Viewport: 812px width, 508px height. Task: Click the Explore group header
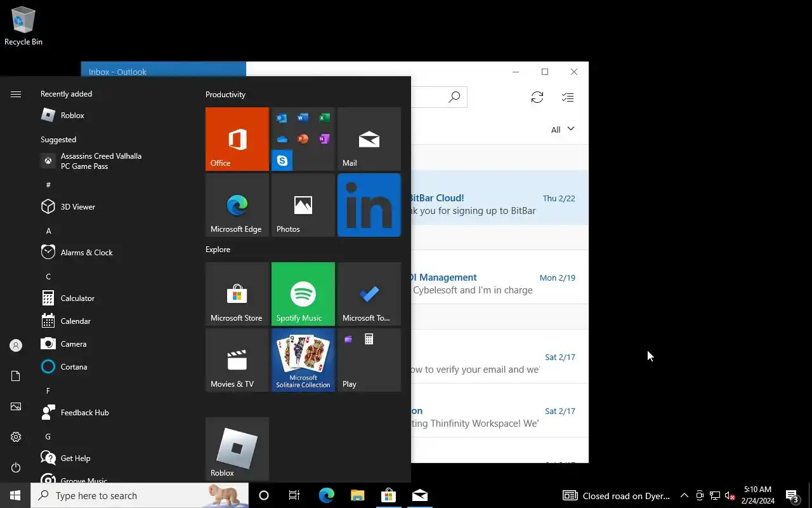(218, 250)
